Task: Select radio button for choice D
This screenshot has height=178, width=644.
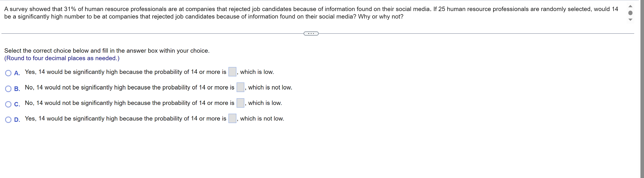Action: (8, 120)
